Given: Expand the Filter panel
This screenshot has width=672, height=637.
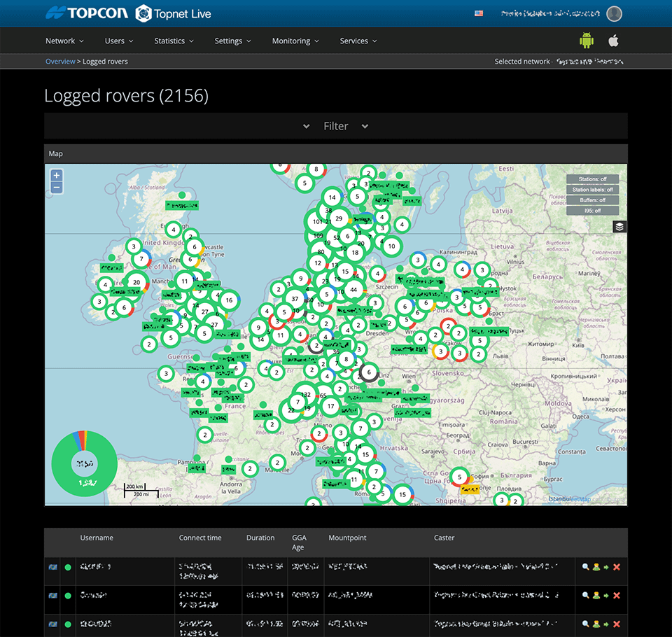Looking at the screenshot, I should (x=335, y=126).
